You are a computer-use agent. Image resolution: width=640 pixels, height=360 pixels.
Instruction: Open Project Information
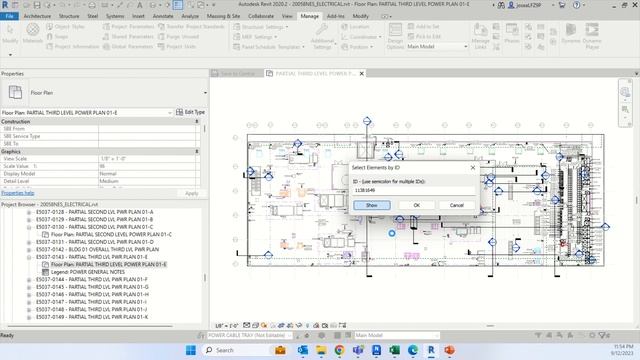[73, 47]
